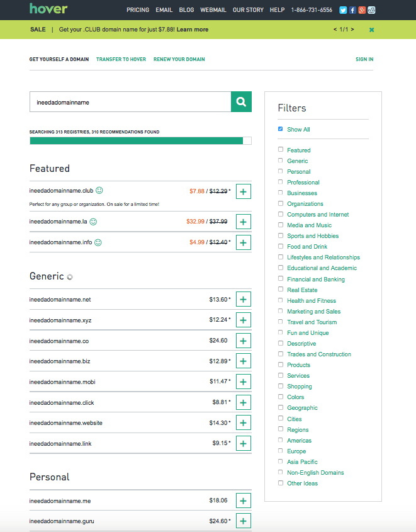Uncheck the Show All filter
Image resolution: width=416 pixels, height=532 pixels.
point(281,129)
